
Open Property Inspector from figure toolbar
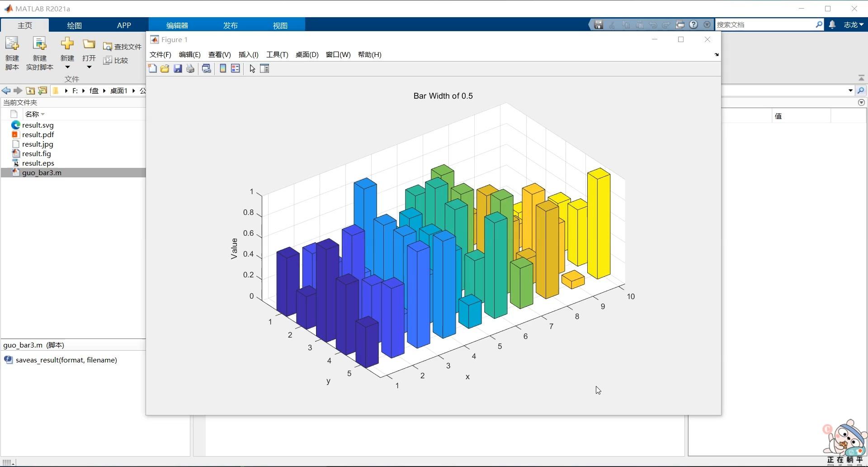(265, 68)
